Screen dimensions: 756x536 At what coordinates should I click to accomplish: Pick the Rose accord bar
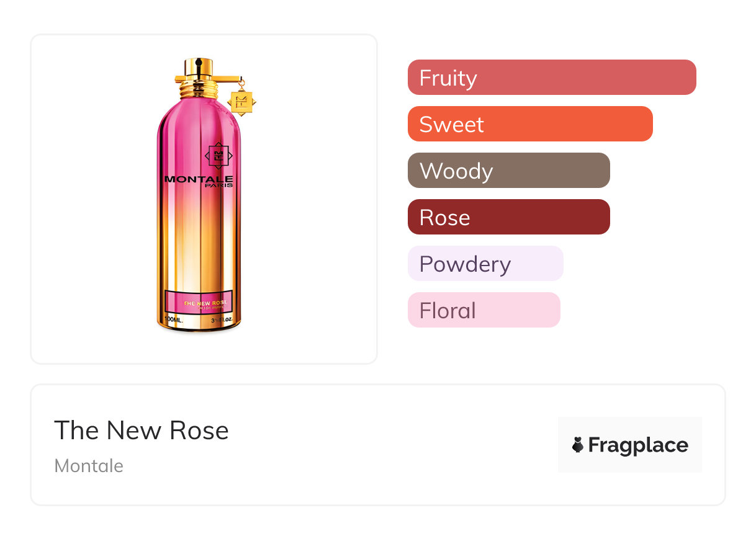[x=509, y=217]
